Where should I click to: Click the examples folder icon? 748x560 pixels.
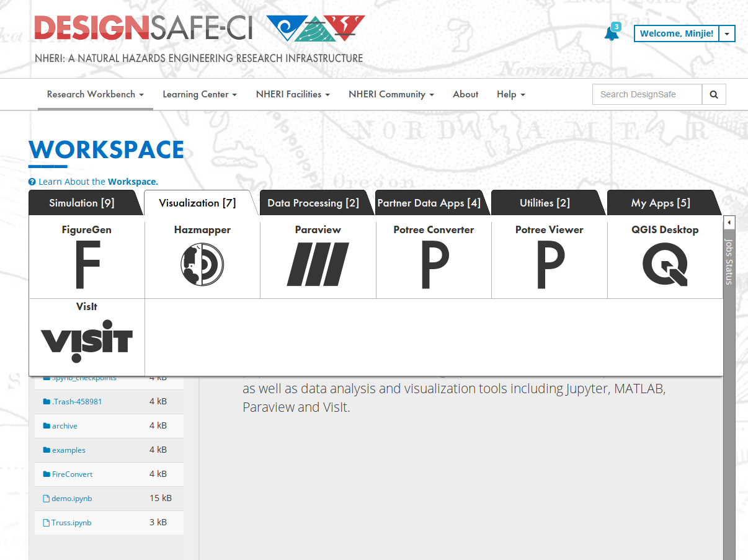pos(47,450)
